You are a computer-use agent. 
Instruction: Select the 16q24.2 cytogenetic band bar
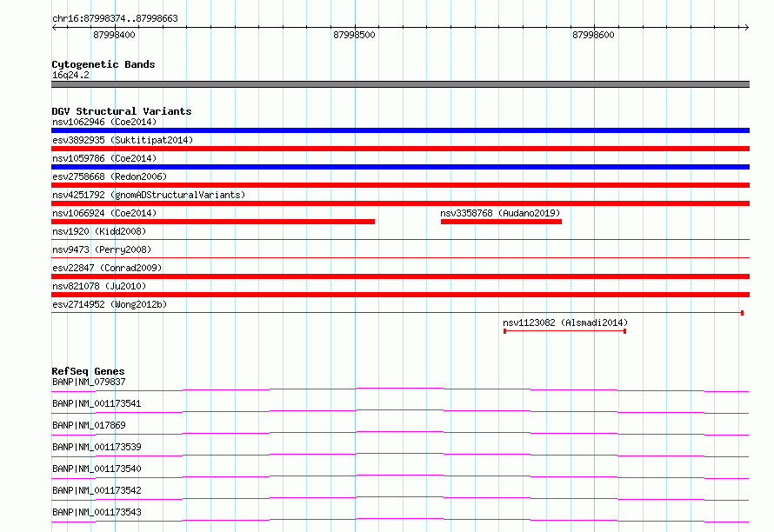coord(400,84)
